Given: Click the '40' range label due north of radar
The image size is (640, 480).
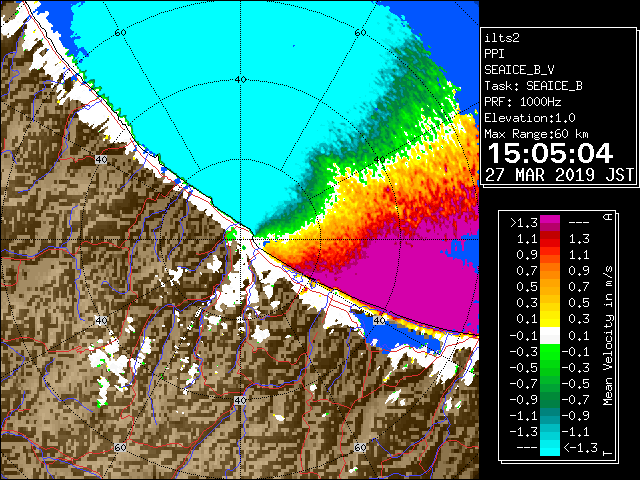Looking at the screenshot, I should click(x=240, y=80).
